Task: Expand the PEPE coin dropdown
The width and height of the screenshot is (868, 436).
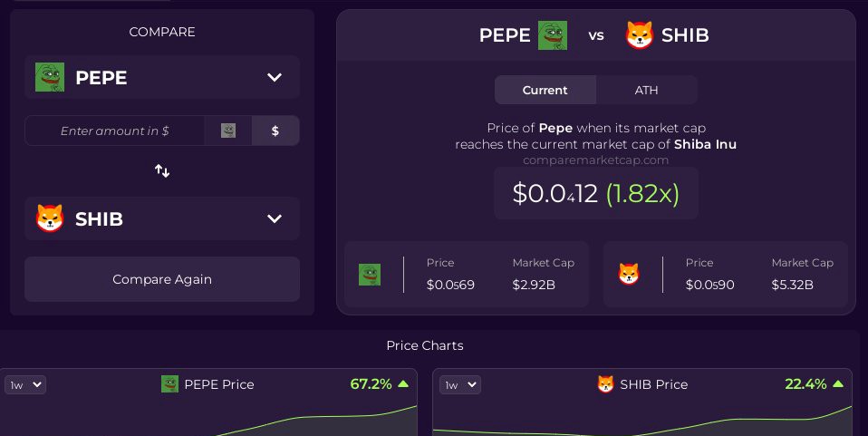Action: tap(275, 77)
